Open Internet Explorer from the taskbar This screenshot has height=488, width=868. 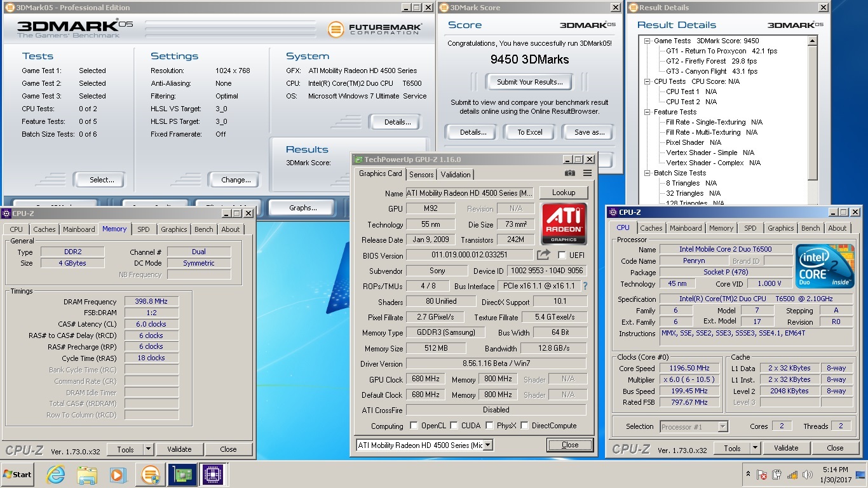(56, 474)
